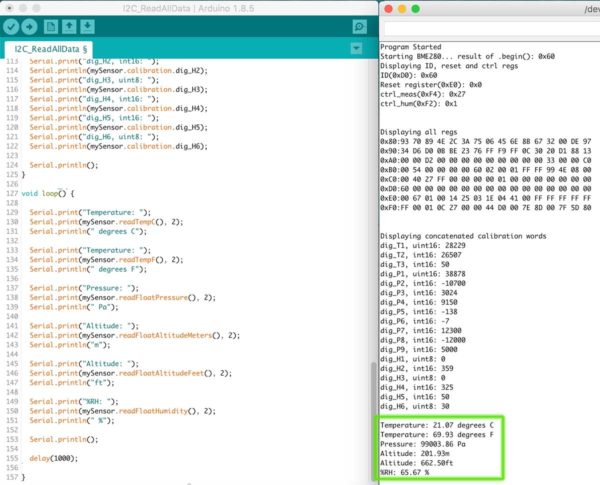600x485 pixels.
Task: Select the I2C_ReadAllData sketch tab
Action: tap(52, 49)
